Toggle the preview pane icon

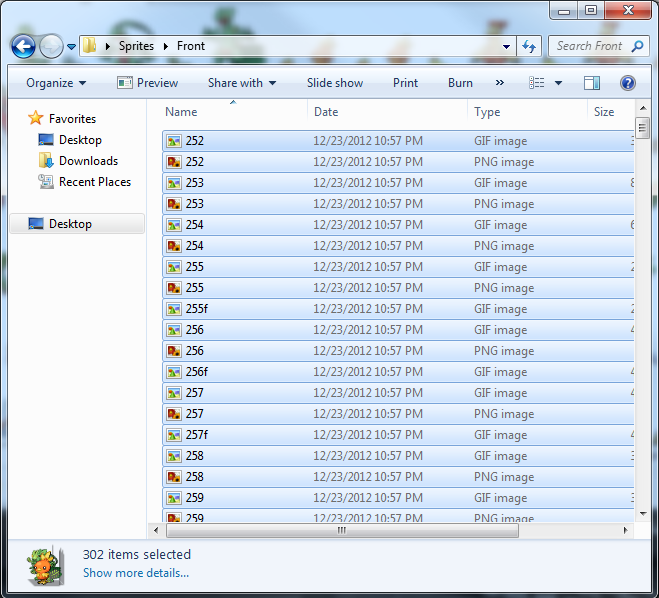pyautogui.click(x=592, y=83)
